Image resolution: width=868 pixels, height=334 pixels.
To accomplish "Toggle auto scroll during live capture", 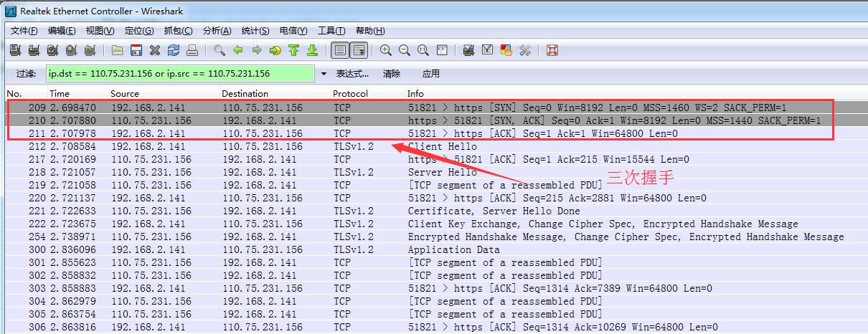I will click(359, 50).
